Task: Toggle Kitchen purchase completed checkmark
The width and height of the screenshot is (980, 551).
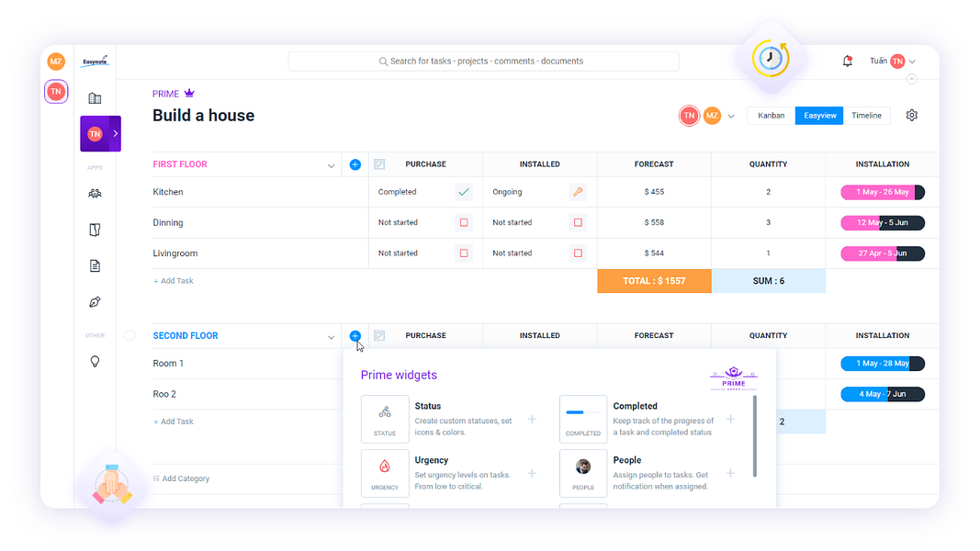Action: (x=464, y=192)
